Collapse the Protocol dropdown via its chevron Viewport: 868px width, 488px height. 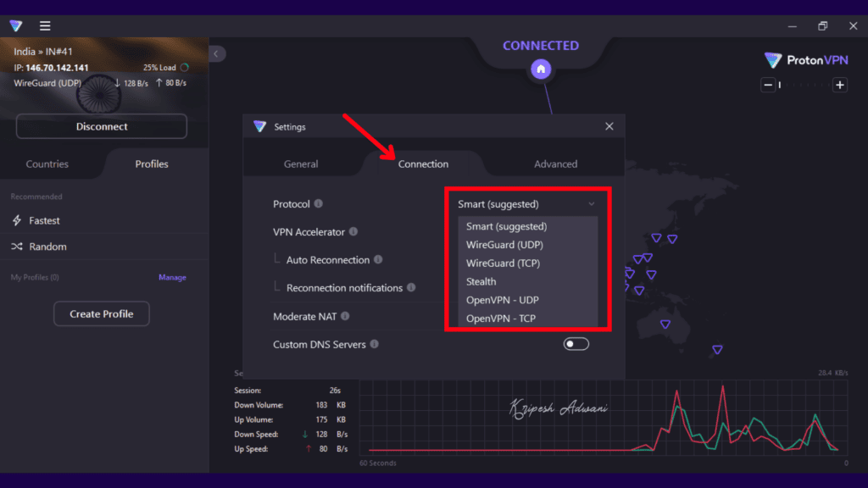coord(592,203)
